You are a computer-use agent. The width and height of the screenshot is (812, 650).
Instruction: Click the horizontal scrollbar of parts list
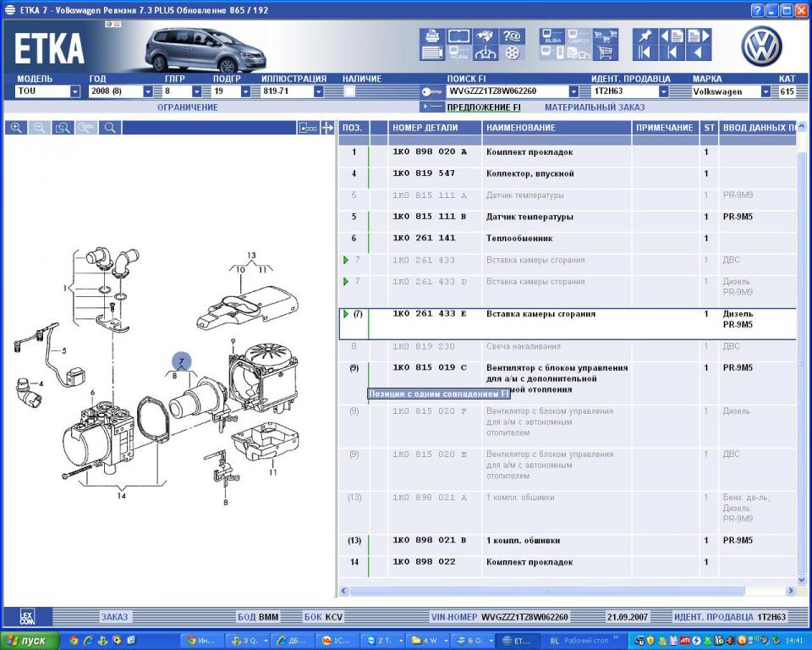point(547,591)
